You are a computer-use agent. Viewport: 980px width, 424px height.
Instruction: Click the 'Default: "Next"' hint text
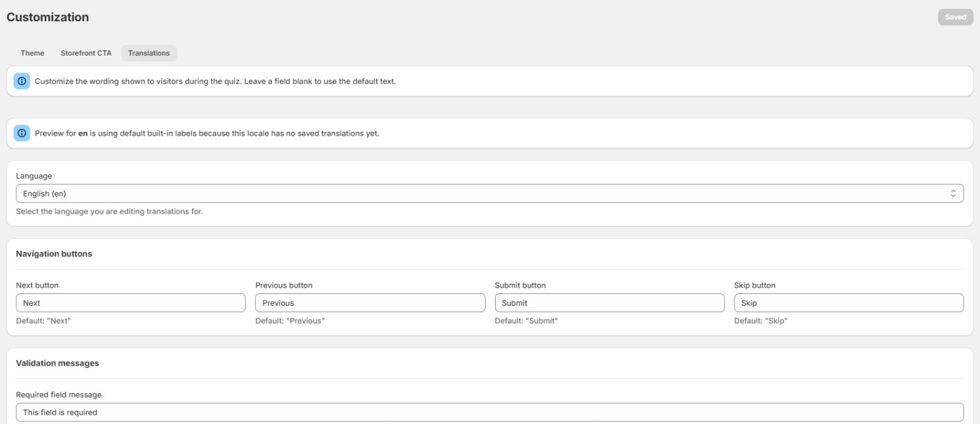(44, 321)
